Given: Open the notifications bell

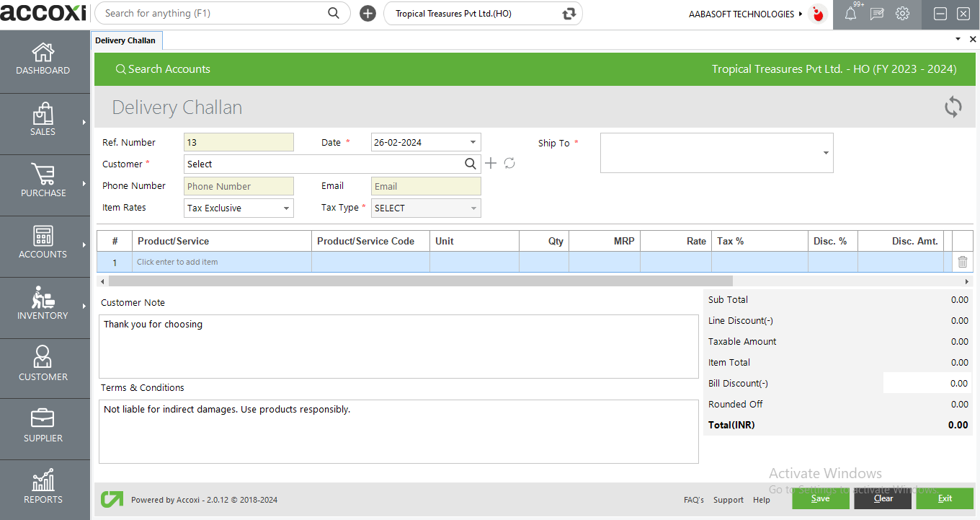Looking at the screenshot, I should 850,14.
